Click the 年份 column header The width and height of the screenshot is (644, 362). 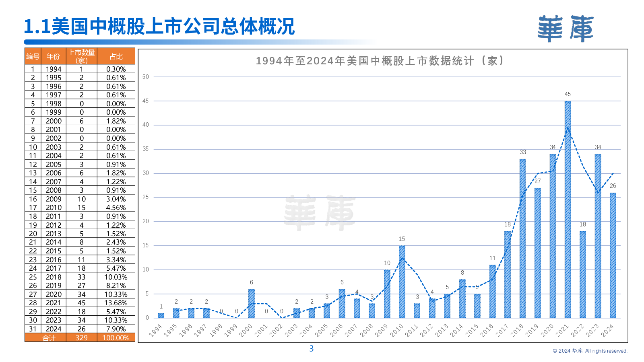click(x=53, y=57)
